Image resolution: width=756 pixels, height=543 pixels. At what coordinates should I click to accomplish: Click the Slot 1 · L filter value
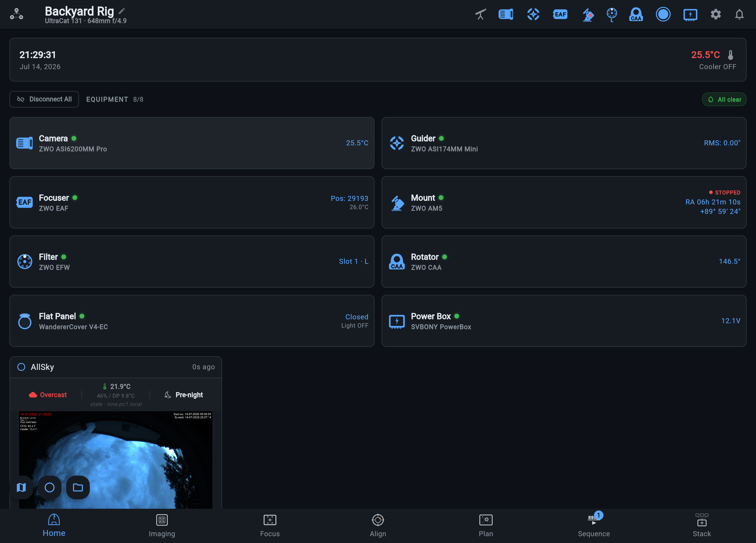pos(354,261)
